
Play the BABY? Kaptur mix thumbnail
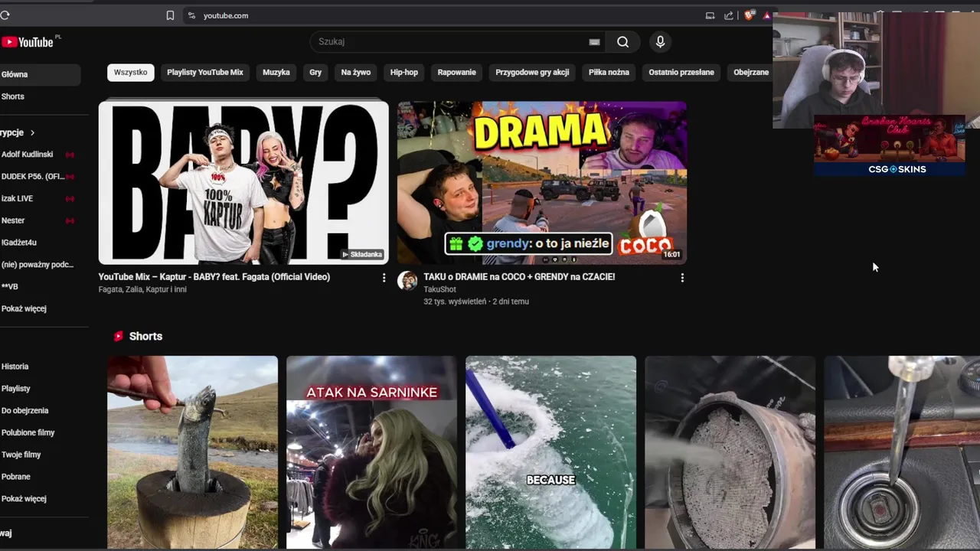pyautogui.click(x=243, y=183)
